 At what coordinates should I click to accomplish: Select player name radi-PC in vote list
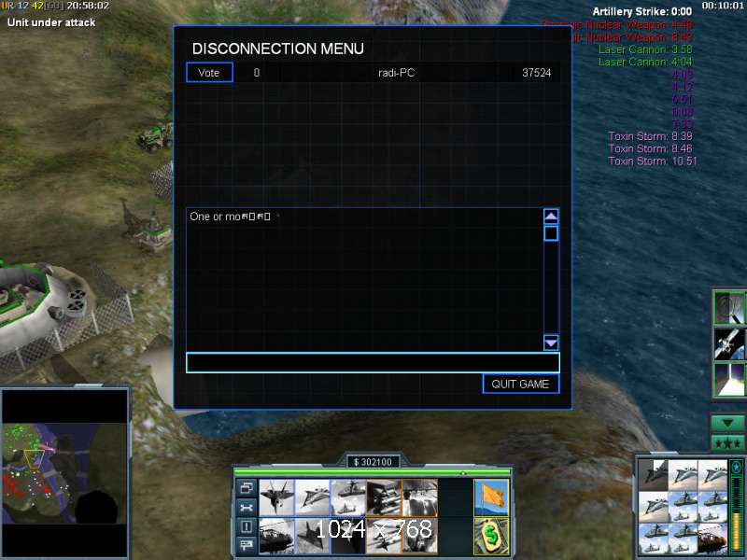(396, 73)
